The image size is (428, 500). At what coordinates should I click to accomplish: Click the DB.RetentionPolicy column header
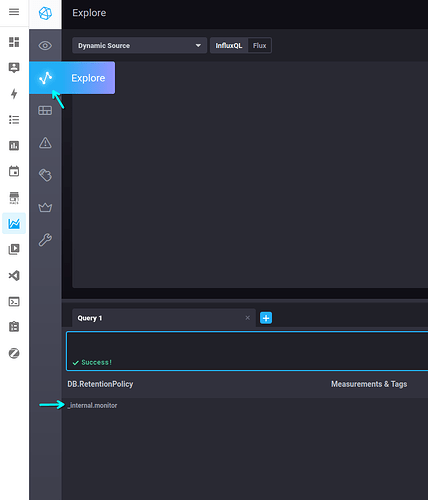pos(100,384)
